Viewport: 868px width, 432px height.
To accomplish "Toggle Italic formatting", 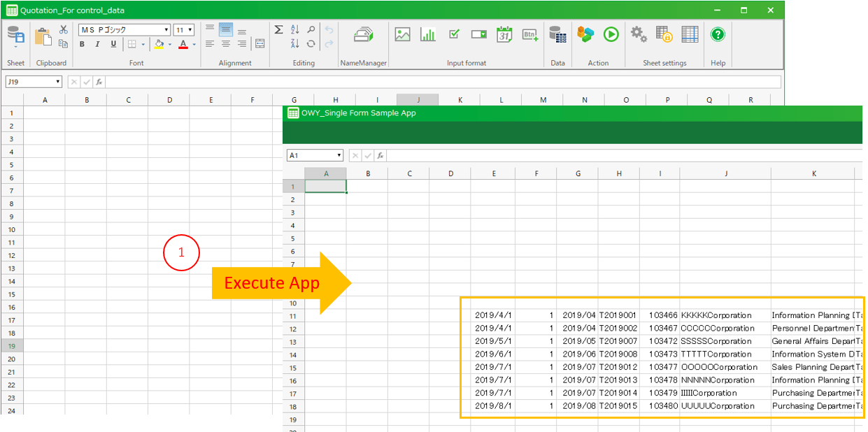I will 97,44.
